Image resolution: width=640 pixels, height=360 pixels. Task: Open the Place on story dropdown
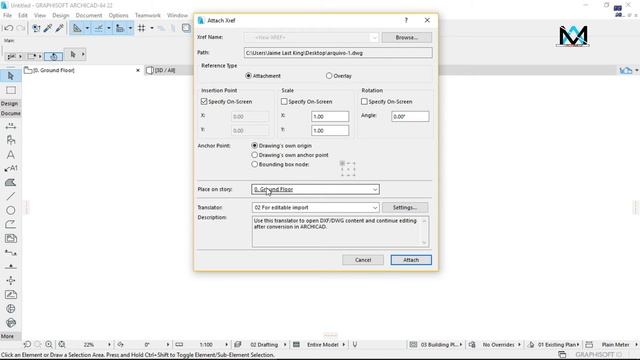(315, 189)
